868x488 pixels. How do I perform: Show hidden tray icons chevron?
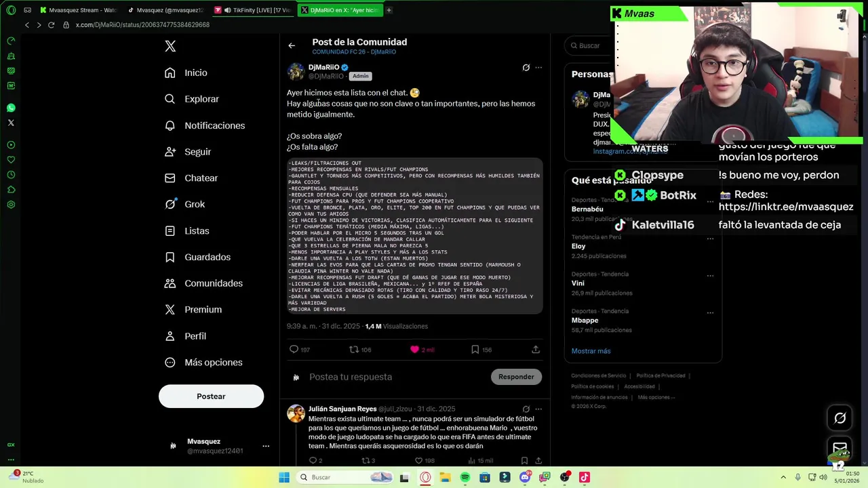783,477
